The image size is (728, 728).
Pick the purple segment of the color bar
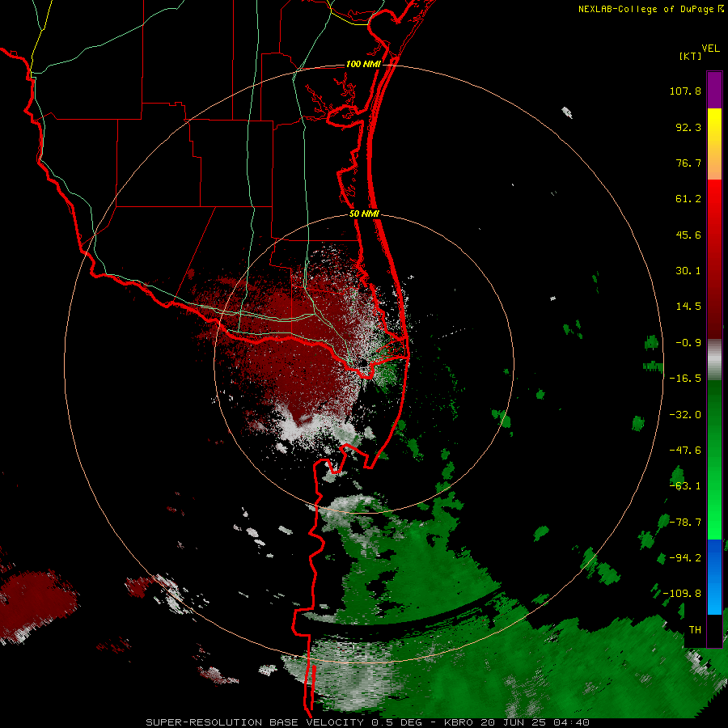click(714, 90)
